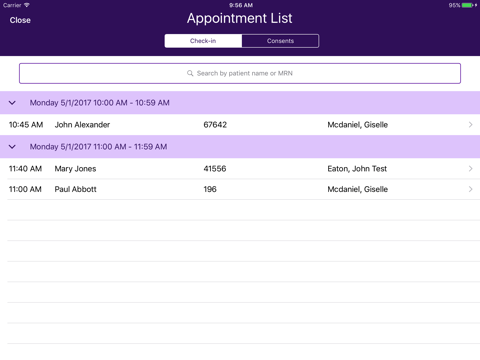The width and height of the screenshot is (480, 360).
Task: Click the search magnifier icon
Action: [190, 73]
